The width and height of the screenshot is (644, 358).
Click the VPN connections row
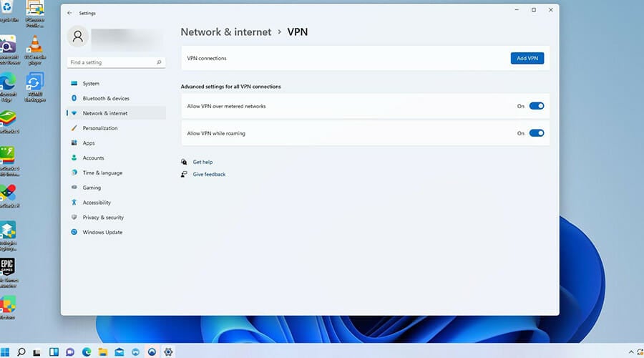point(365,59)
